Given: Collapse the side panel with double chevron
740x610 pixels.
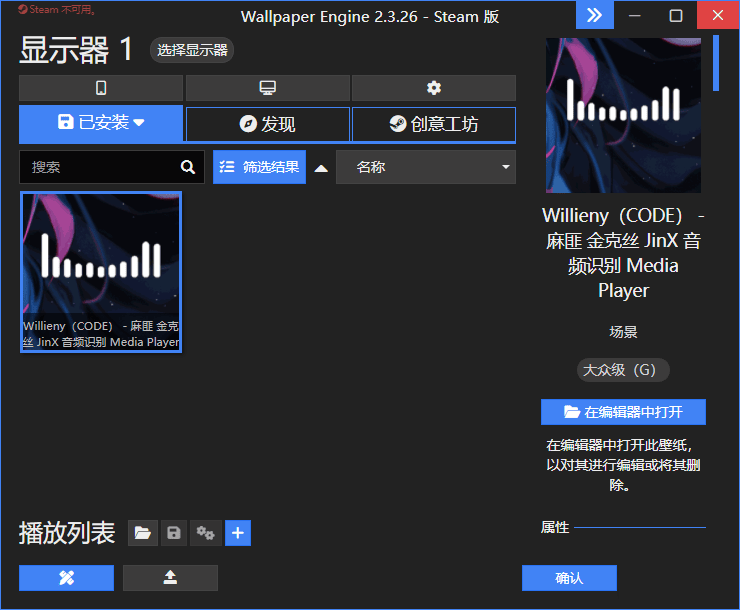Looking at the screenshot, I should point(594,15).
